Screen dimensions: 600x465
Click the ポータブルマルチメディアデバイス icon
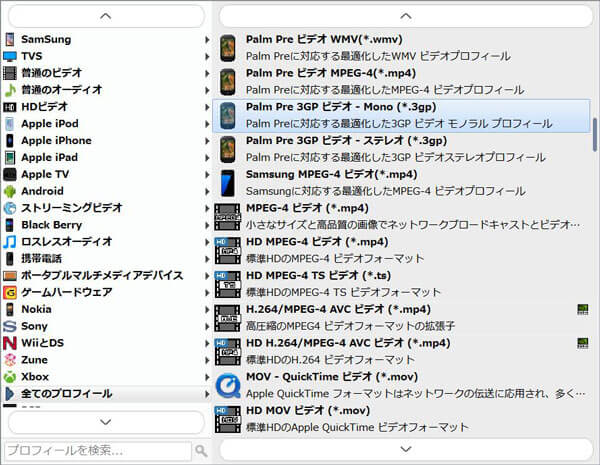pos(10,275)
